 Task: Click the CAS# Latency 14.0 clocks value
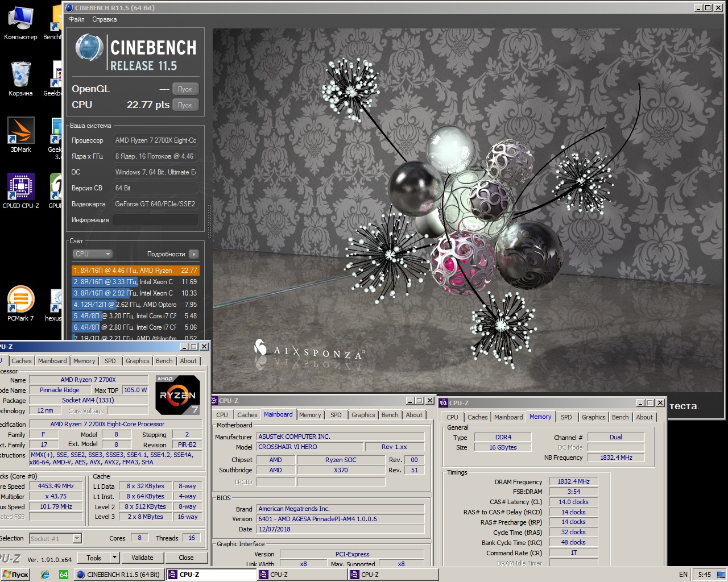pos(573,502)
